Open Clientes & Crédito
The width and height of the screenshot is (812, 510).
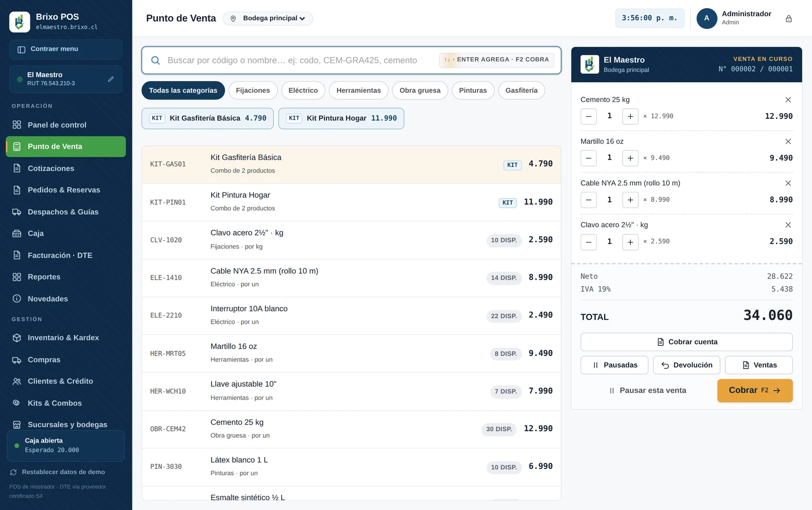click(x=65, y=381)
